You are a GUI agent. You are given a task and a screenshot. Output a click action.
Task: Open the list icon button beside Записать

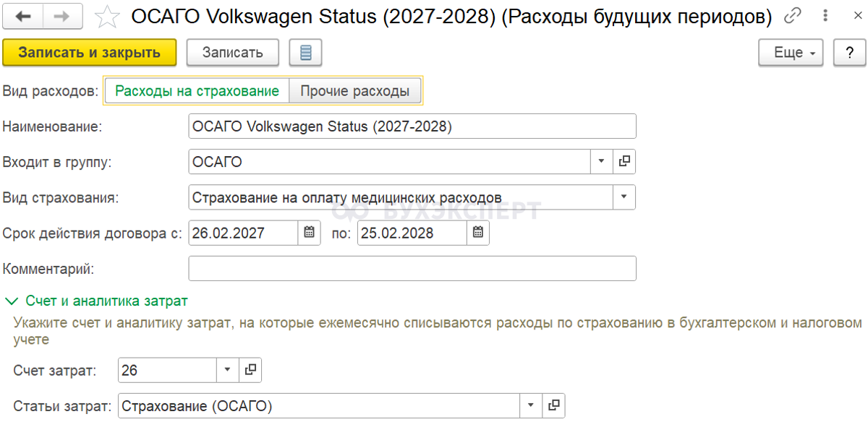[305, 53]
